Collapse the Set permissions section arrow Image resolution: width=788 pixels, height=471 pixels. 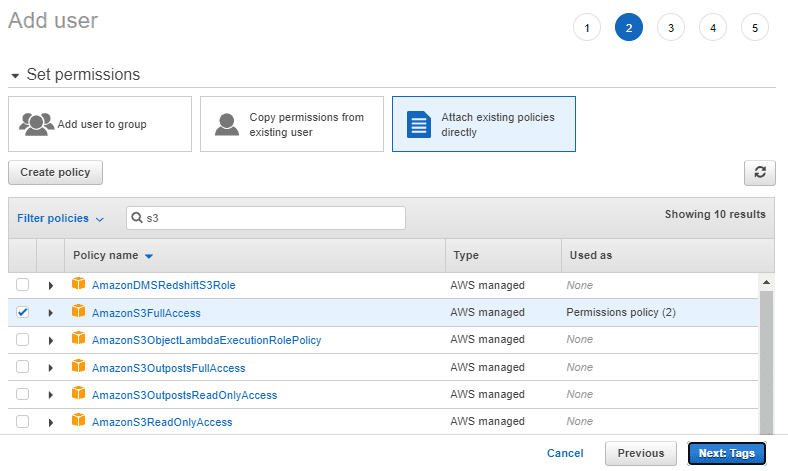click(x=15, y=76)
